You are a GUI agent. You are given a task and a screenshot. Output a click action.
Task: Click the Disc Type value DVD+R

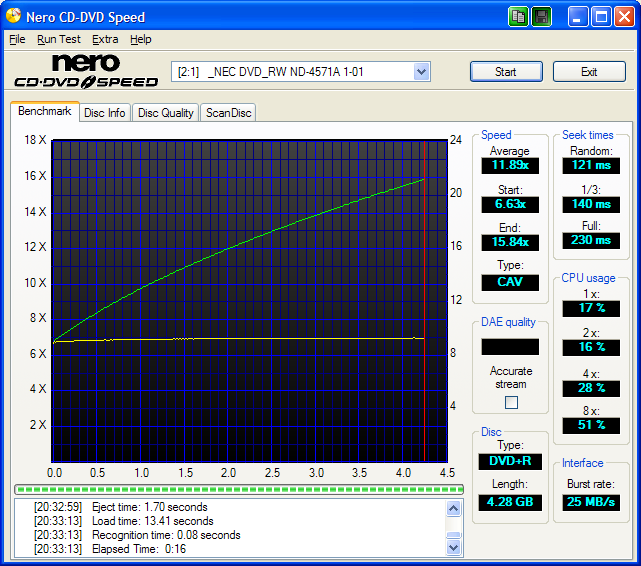coord(510,461)
